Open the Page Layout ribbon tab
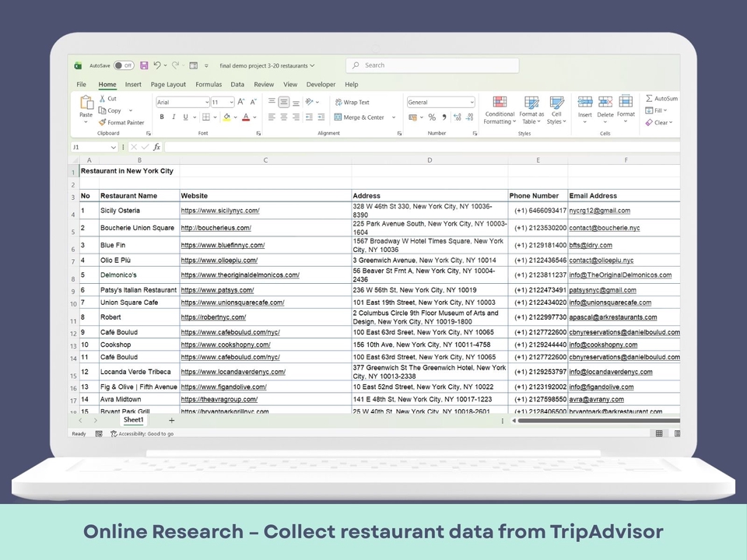 (x=168, y=85)
